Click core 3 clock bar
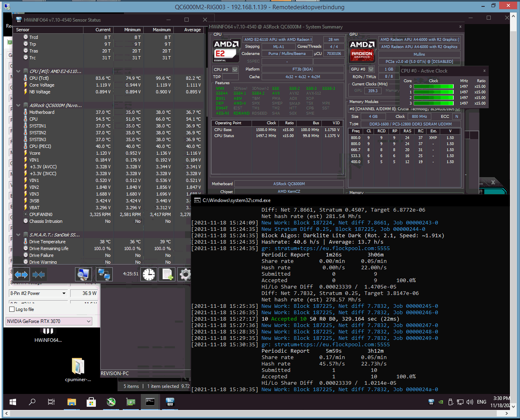This screenshot has height=420, width=520. coord(434,103)
